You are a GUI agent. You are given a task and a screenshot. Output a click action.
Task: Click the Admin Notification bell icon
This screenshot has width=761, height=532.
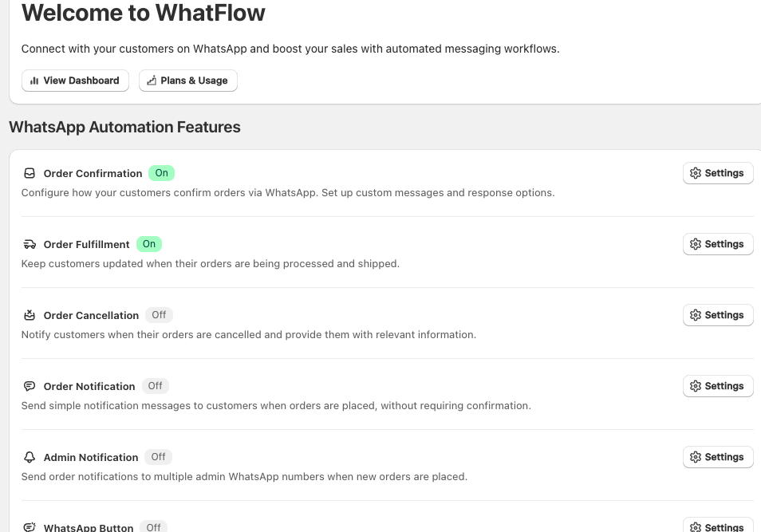pyautogui.click(x=30, y=457)
